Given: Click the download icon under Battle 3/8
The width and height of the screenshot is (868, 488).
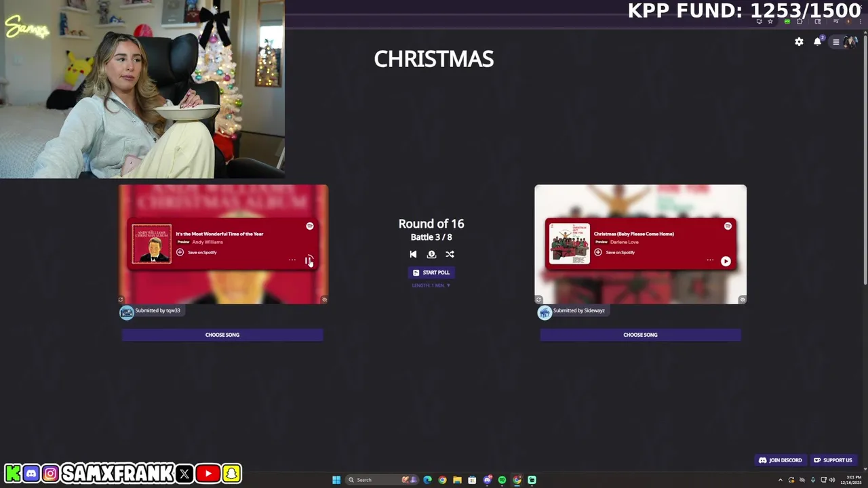Looking at the screenshot, I should tap(431, 254).
